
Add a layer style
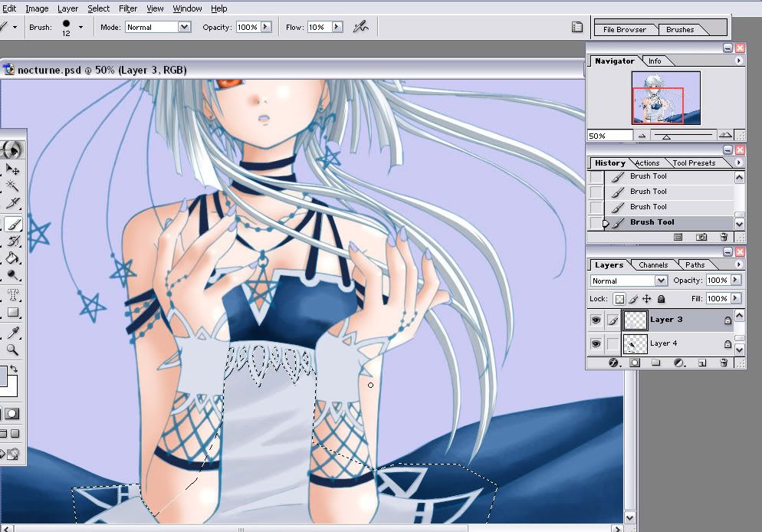pos(614,363)
